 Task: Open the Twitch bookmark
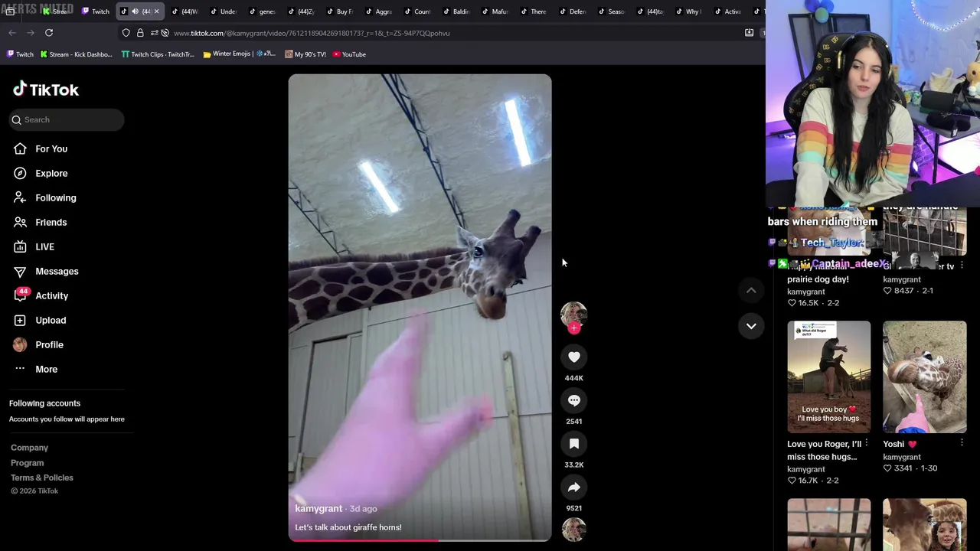coord(20,54)
